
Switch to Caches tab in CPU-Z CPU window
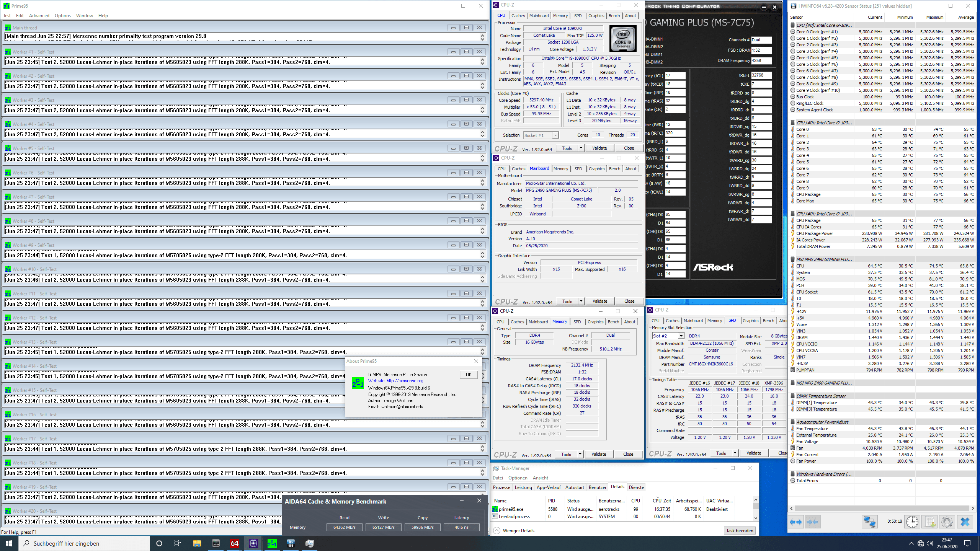tap(518, 16)
